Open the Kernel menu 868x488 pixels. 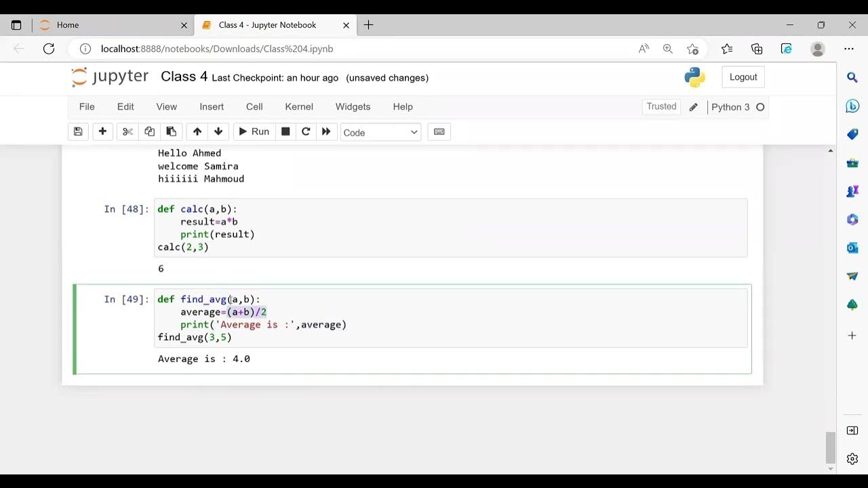(299, 106)
